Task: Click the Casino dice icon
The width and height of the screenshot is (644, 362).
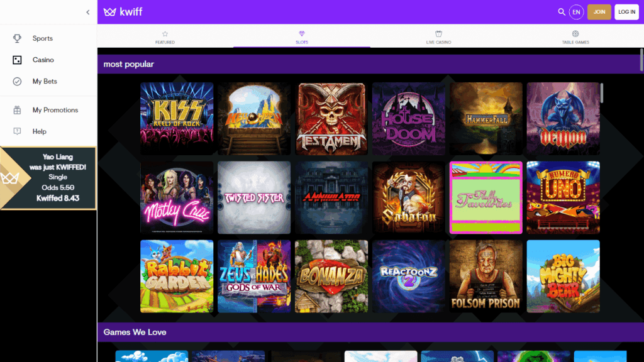Action: [17, 60]
